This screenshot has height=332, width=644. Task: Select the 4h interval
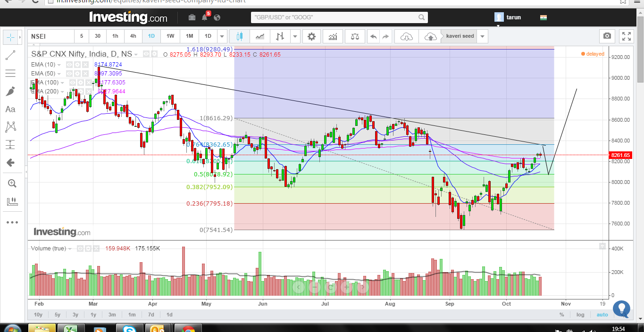[134, 36]
